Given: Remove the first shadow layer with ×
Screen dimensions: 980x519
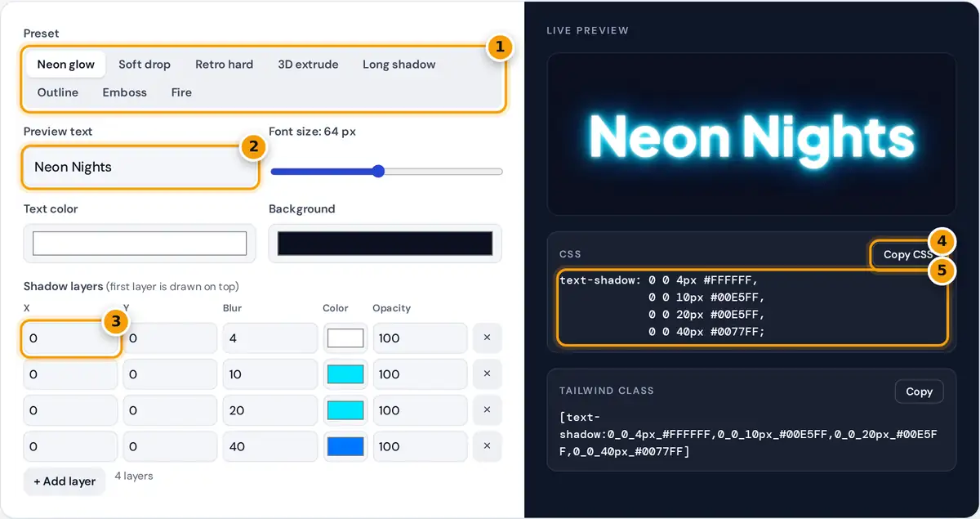Looking at the screenshot, I should point(487,338).
